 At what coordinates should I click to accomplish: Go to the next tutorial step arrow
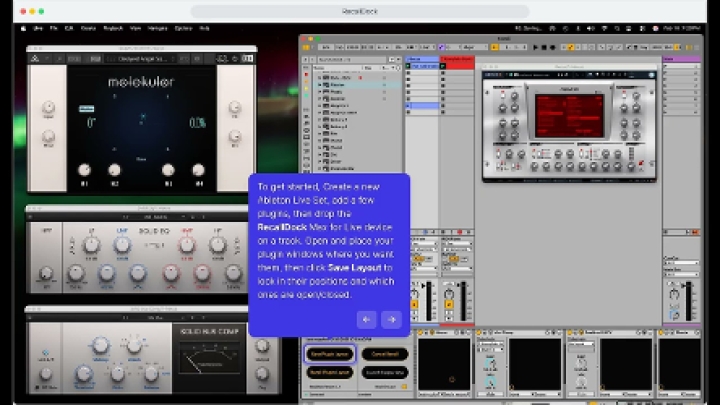(391, 320)
